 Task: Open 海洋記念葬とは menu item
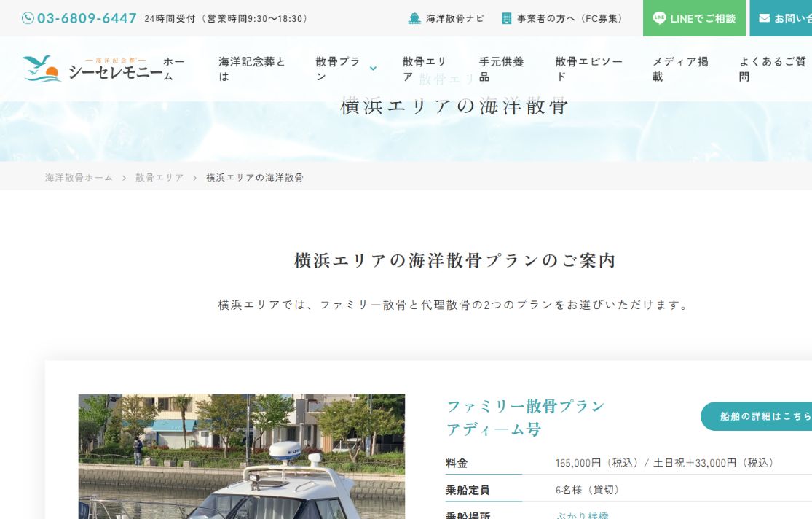pos(252,69)
